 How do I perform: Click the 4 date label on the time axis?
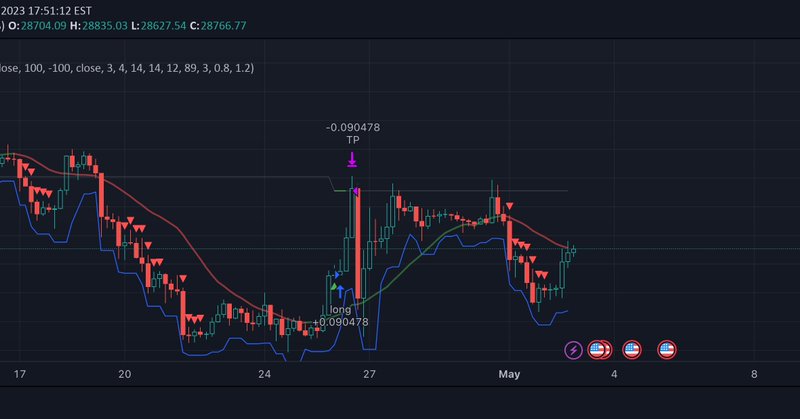click(x=614, y=374)
